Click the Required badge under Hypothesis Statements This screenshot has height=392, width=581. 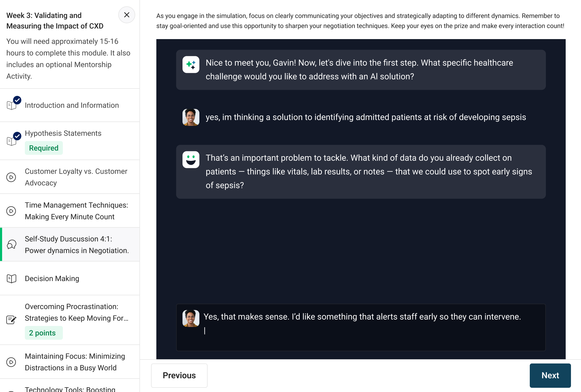[x=44, y=148]
